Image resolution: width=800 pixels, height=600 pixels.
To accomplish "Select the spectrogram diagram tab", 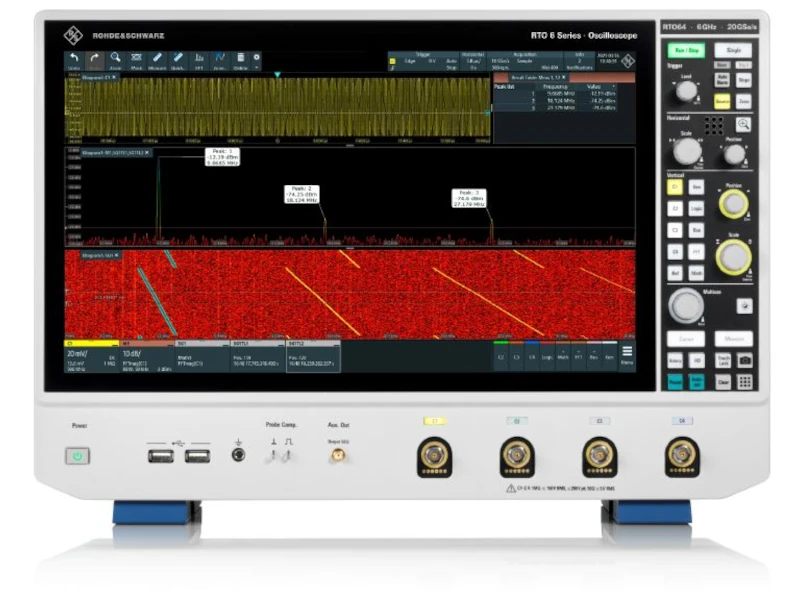I will coord(99,256).
